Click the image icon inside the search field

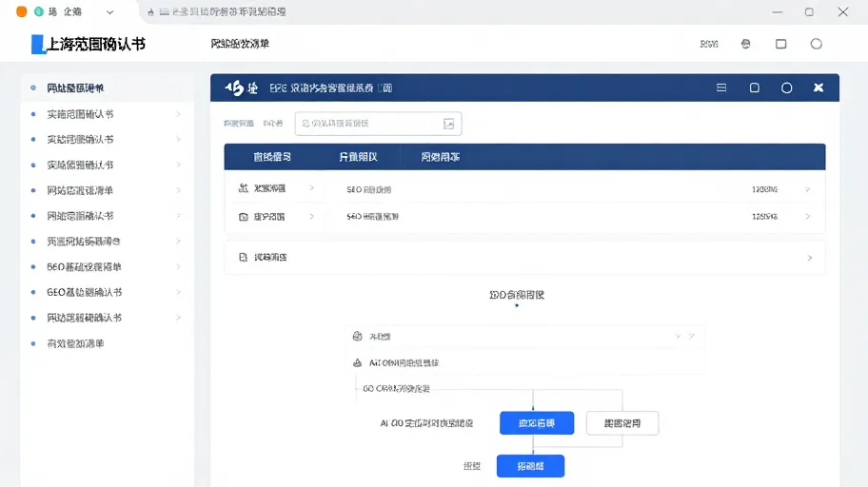click(x=449, y=124)
